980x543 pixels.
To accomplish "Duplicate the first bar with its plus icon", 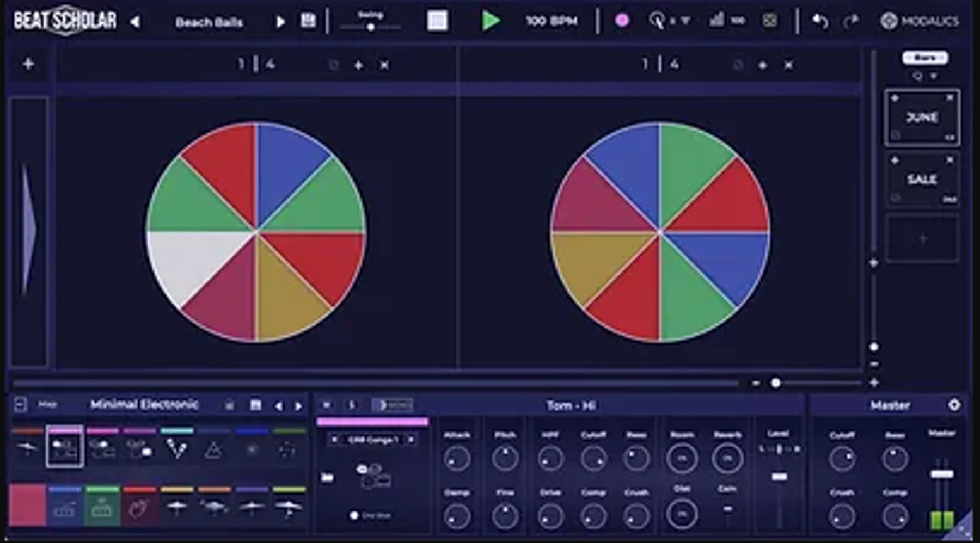I will click(x=358, y=65).
